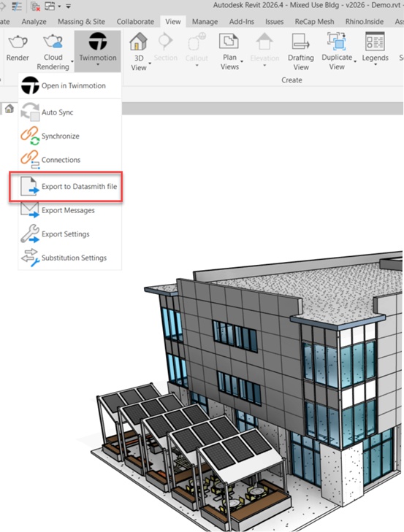The height and width of the screenshot is (532, 404).
Task: Create a 3D View
Action: pyautogui.click(x=139, y=51)
